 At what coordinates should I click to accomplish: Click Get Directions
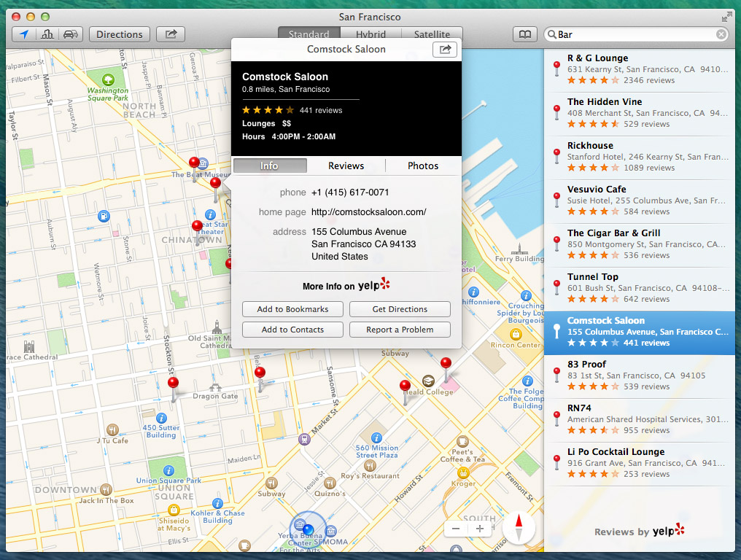tap(400, 309)
